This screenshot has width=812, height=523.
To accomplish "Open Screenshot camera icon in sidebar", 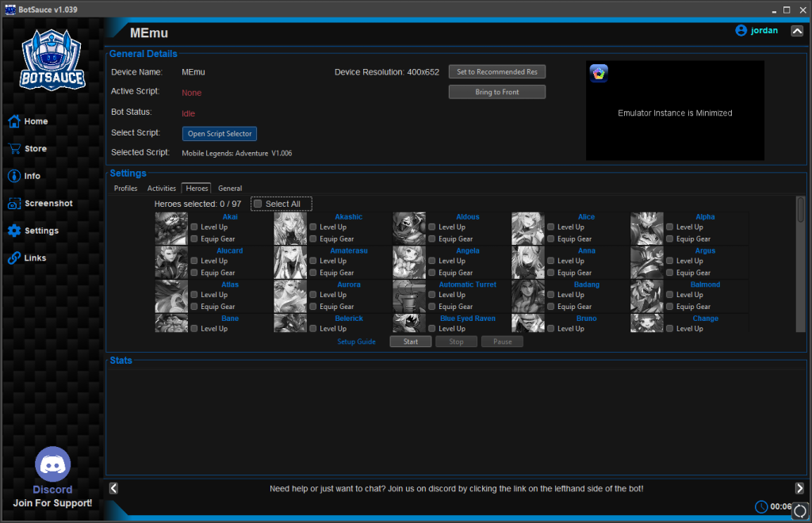I will click(x=13, y=204).
